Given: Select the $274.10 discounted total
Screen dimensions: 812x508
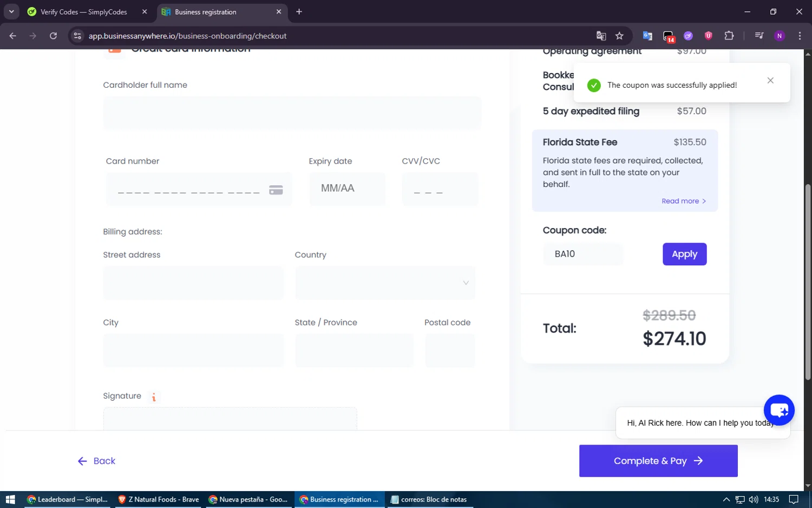Looking at the screenshot, I should [x=674, y=338].
